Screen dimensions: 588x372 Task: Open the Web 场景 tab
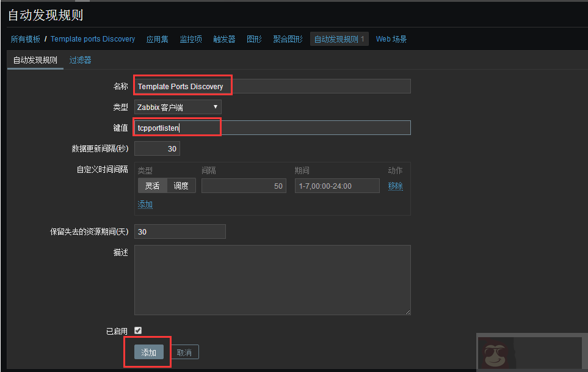coord(391,38)
